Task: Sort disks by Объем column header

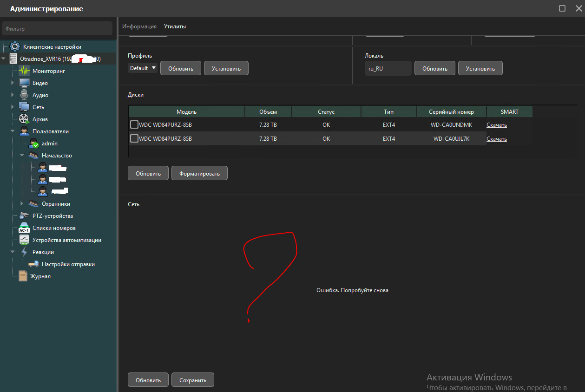Action: (x=268, y=111)
